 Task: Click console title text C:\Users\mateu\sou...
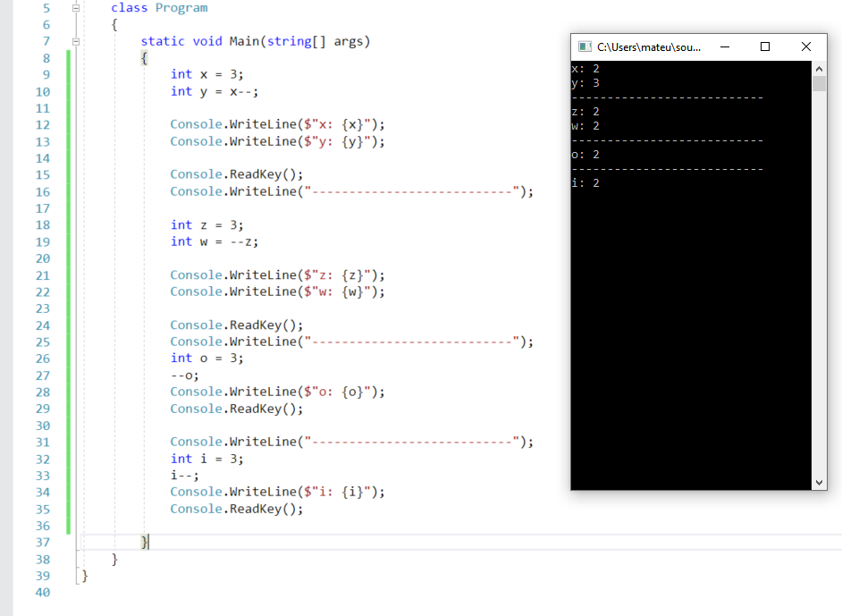(x=649, y=47)
